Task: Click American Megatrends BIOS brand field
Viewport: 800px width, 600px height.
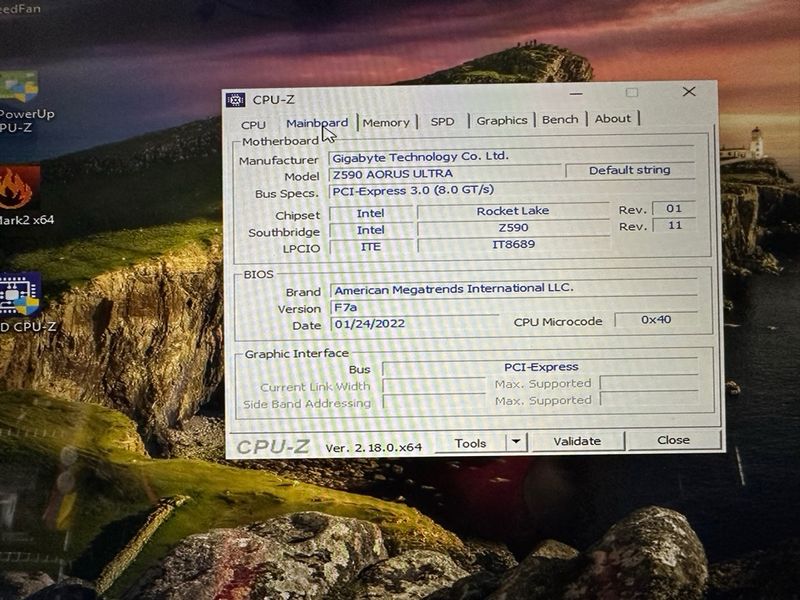Action: (x=514, y=289)
